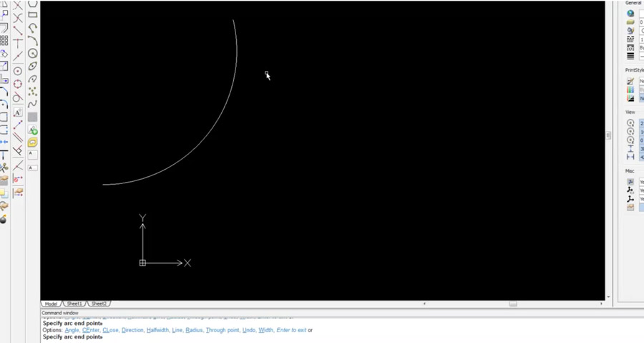The width and height of the screenshot is (644, 343).
Task: Open the Hatch fill tool
Action: [x=32, y=117]
